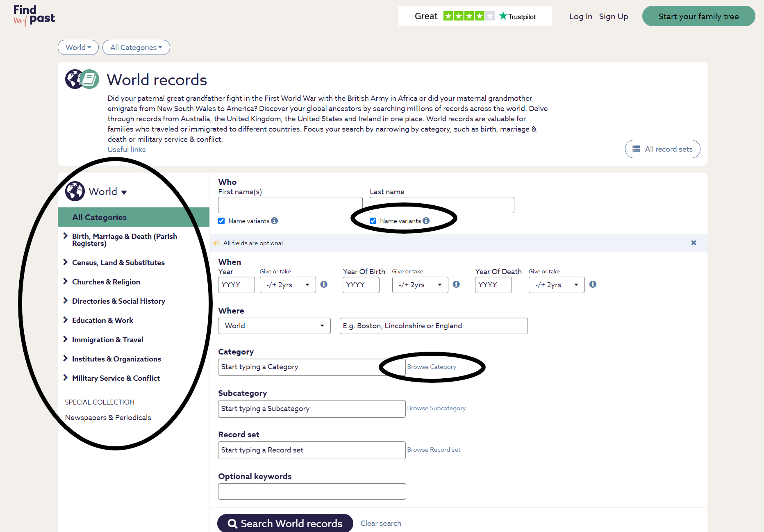Open Year Of Birth give or take dropdown
The image size is (764, 532).
coord(420,285)
